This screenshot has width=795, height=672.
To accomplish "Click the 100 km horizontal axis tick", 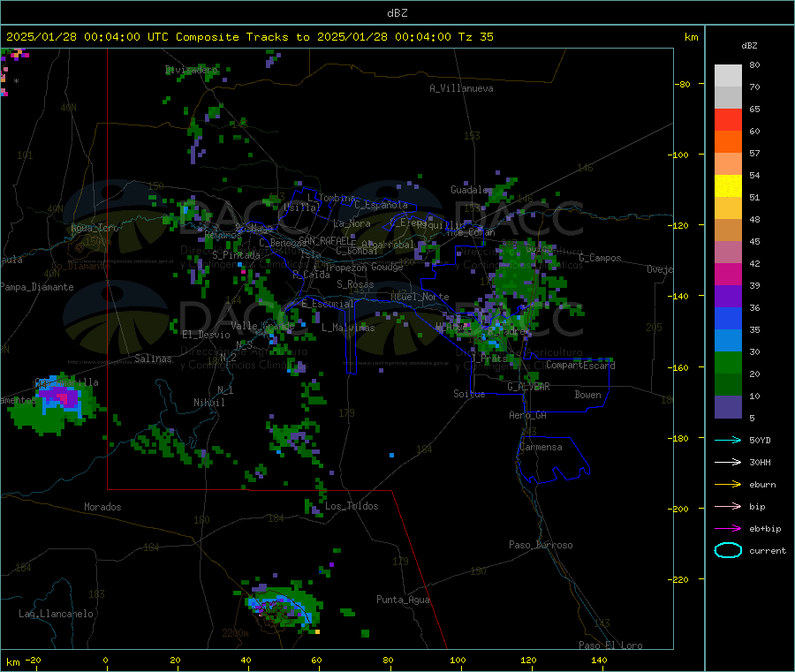I will [x=458, y=660].
